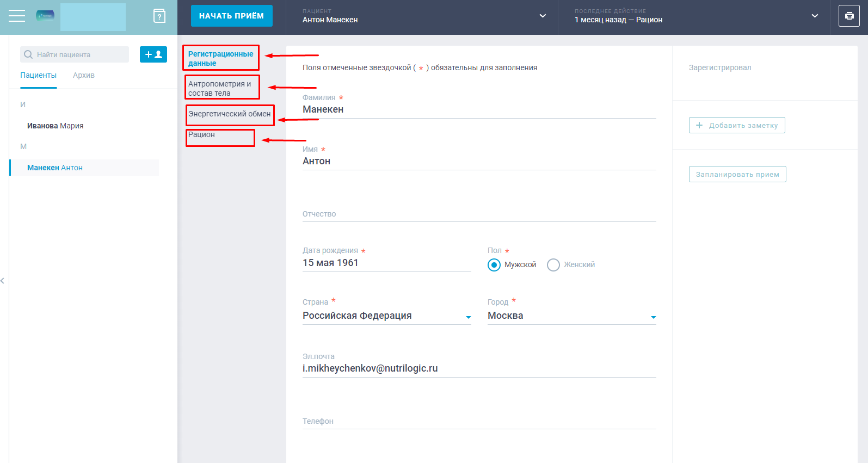
Task: Click the add new patient button
Action: (x=153, y=54)
